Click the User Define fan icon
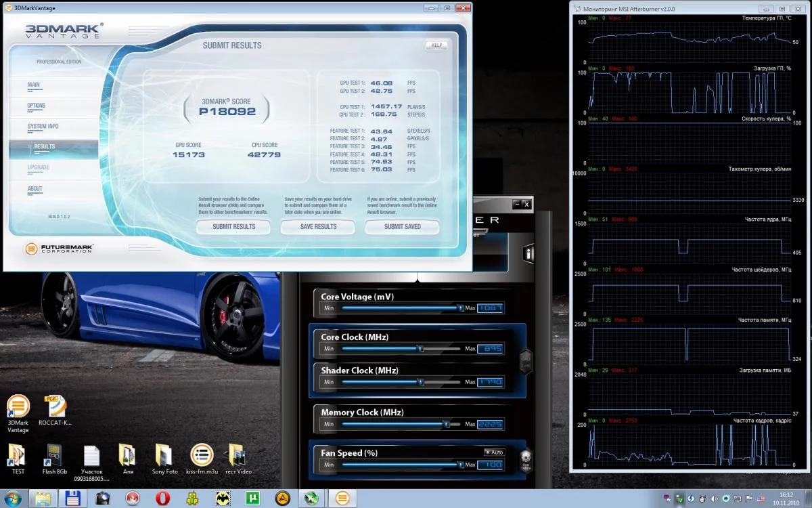This screenshot has height=508, width=812. (526, 460)
